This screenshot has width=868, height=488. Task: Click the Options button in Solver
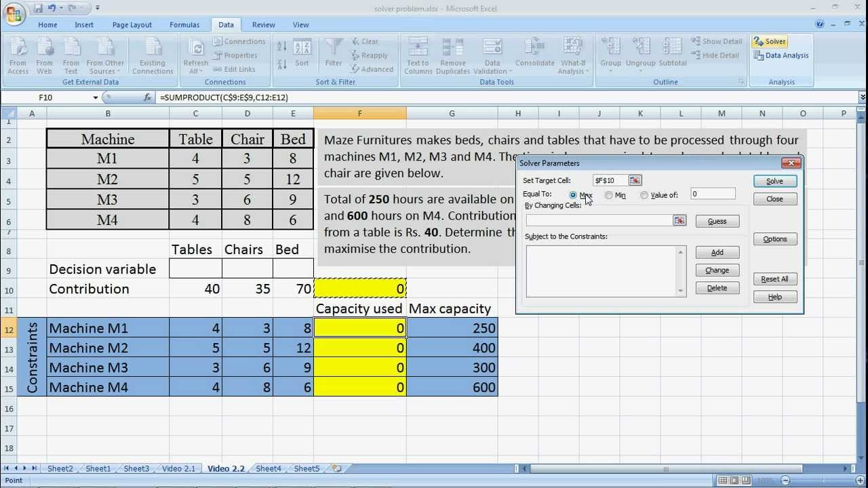(774, 239)
